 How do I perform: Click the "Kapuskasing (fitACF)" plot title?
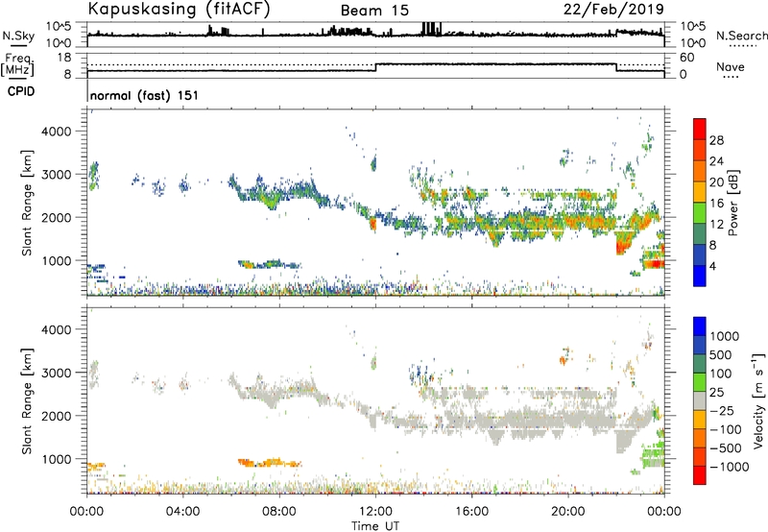[180, 9]
